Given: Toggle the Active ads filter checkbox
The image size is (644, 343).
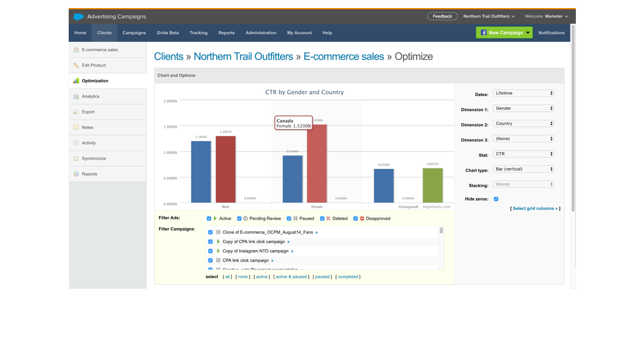Looking at the screenshot, I should (209, 219).
